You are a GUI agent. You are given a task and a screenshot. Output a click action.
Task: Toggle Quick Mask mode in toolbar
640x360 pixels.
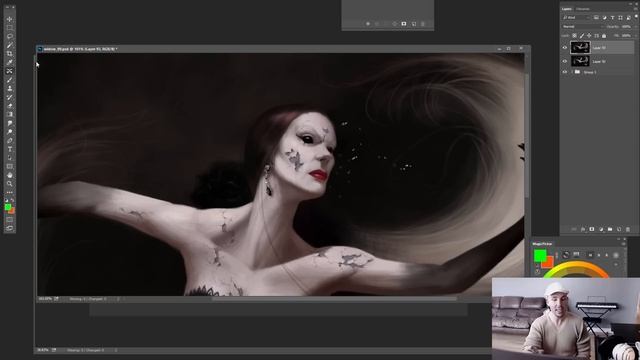click(x=9, y=220)
